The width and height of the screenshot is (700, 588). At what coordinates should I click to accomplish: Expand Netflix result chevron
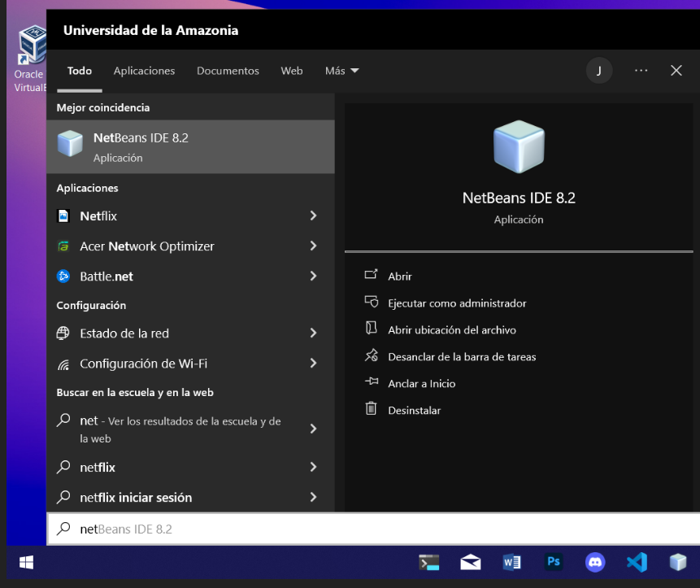(x=313, y=216)
